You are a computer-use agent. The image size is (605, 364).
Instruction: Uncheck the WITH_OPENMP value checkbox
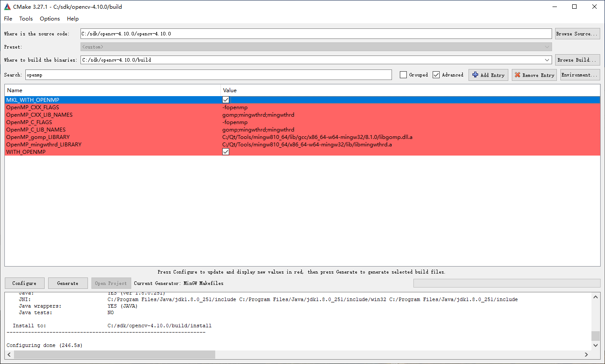(x=226, y=152)
